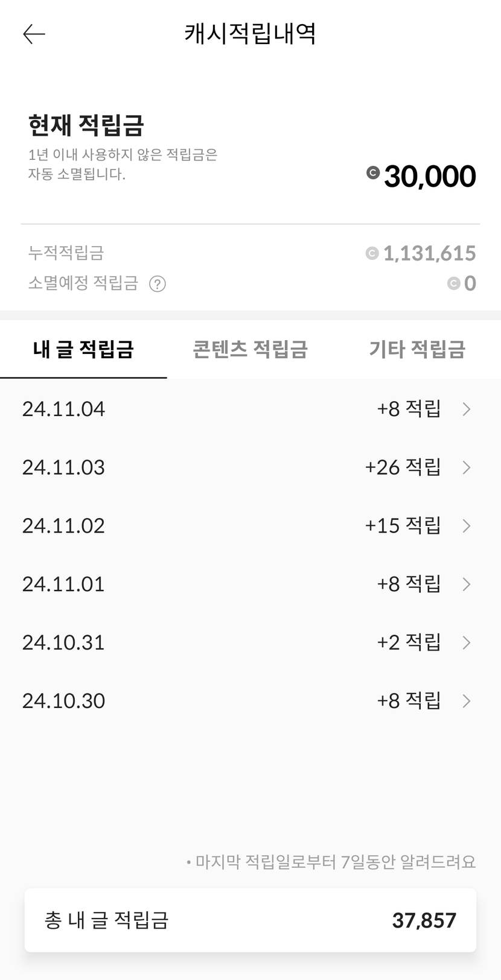
Task: Open the 기타 적립금 tab
Action: (x=417, y=349)
